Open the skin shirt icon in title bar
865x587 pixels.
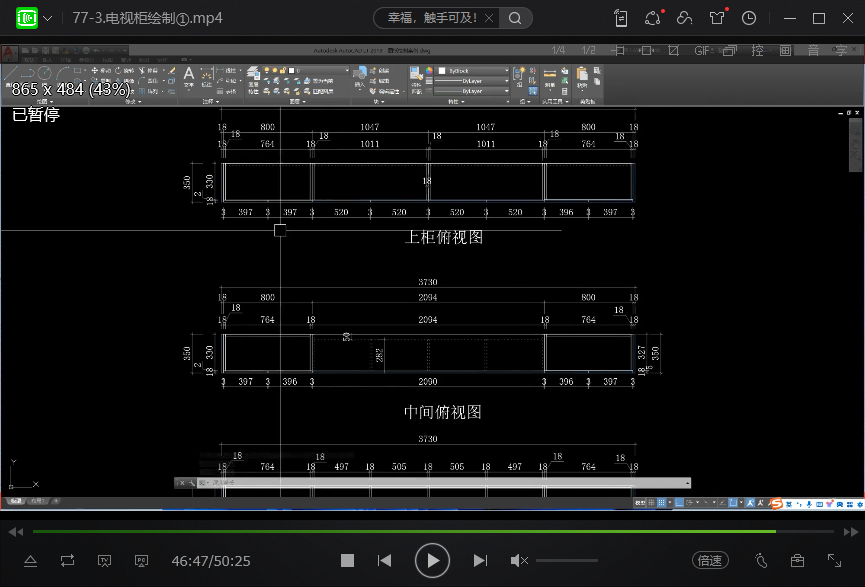(717, 18)
